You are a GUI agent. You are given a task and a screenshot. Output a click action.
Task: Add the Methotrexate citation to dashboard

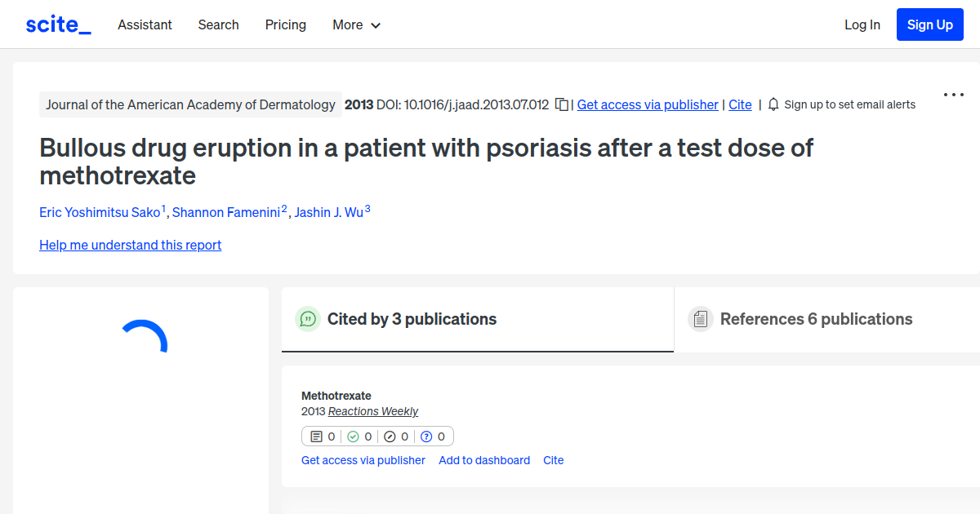pyautogui.click(x=484, y=460)
